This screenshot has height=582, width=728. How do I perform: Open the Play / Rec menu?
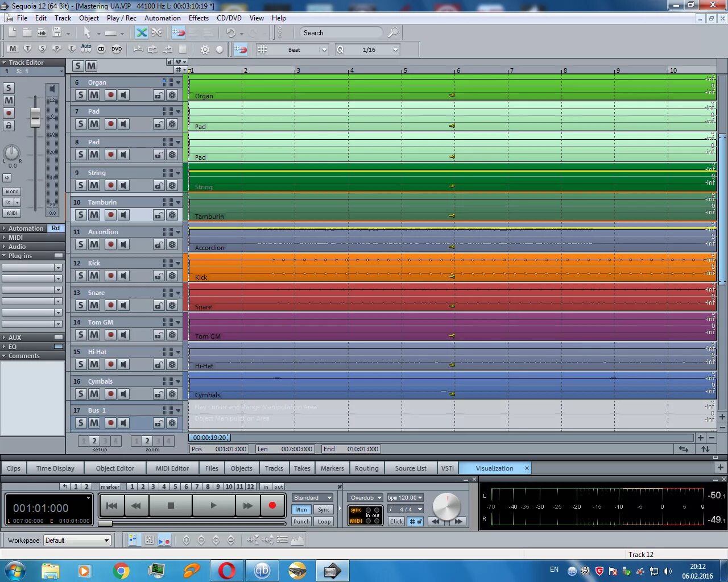pyautogui.click(x=121, y=18)
